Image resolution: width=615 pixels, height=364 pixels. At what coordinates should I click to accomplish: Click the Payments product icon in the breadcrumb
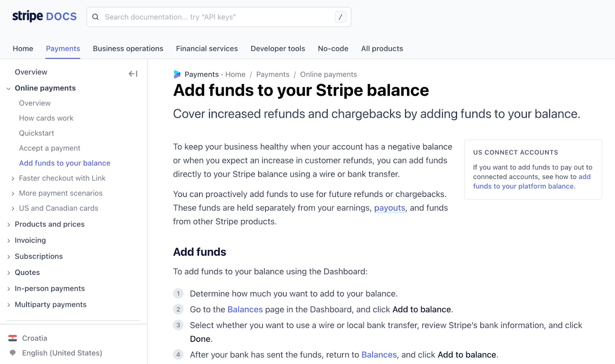[x=177, y=74]
